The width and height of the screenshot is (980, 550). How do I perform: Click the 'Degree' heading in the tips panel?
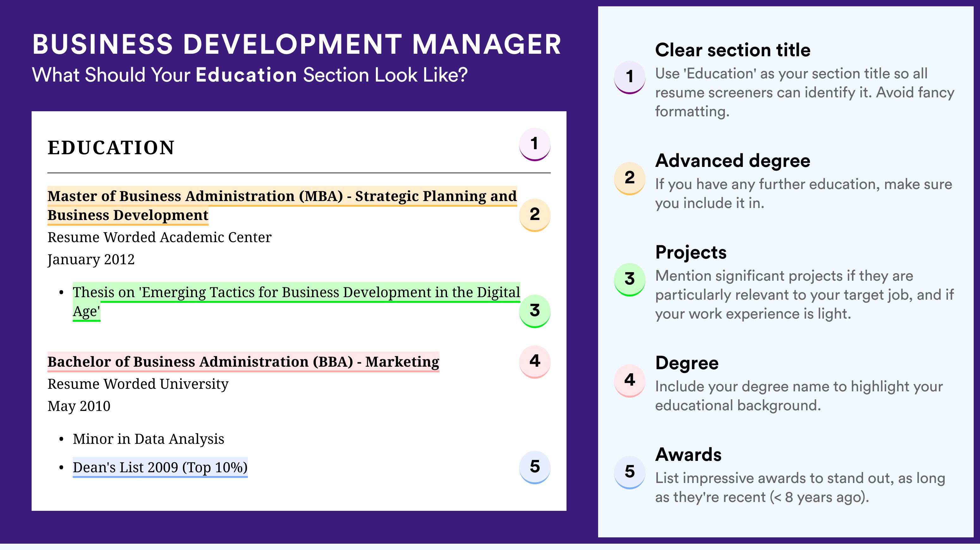coord(687,363)
